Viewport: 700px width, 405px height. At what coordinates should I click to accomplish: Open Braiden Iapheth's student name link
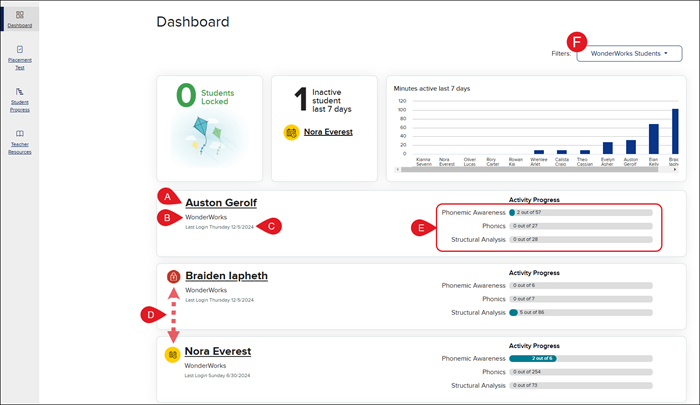226,275
